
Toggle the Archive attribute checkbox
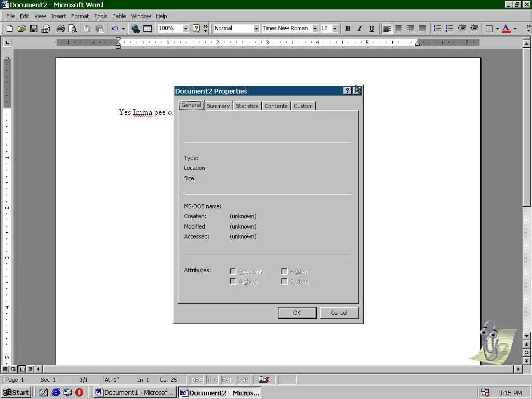click(233, 281)
